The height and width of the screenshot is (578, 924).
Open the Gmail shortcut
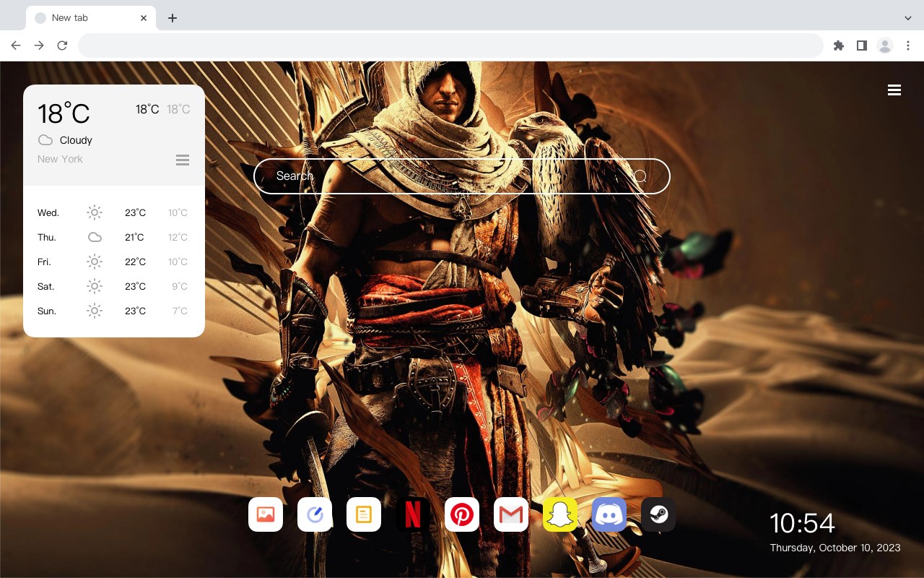tap(511, 514)
